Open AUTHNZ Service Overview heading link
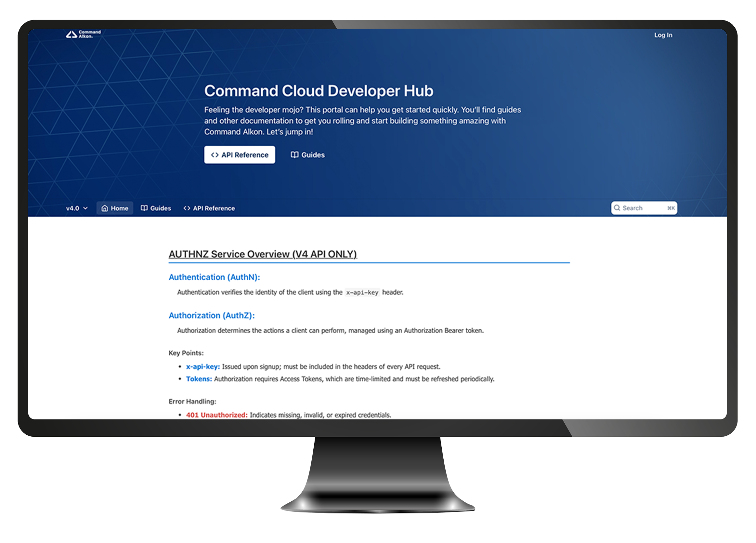Image resolution: width=756 pixels, height=543 pixels. click(x=262, y=254)
